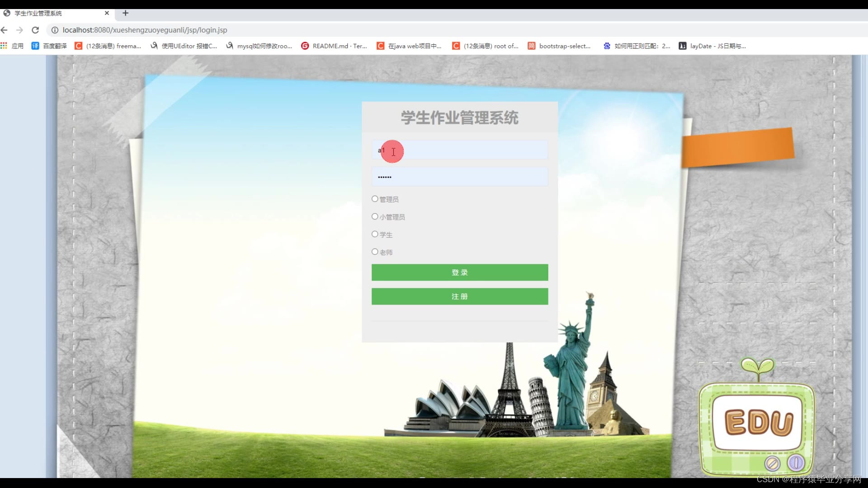868x488 pixels.
Task: Click the browser back arrow
Action: click(5, 30)
